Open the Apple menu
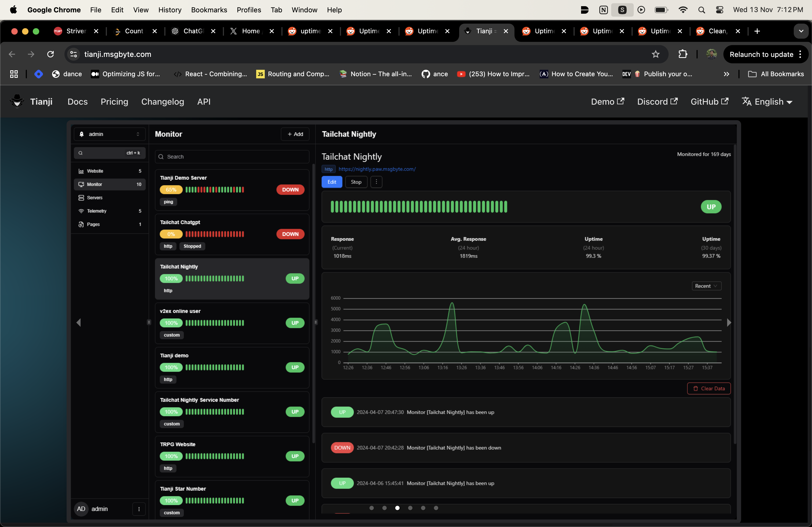The width and height of the screenshot is (812, 527). [x=13, y=10]
